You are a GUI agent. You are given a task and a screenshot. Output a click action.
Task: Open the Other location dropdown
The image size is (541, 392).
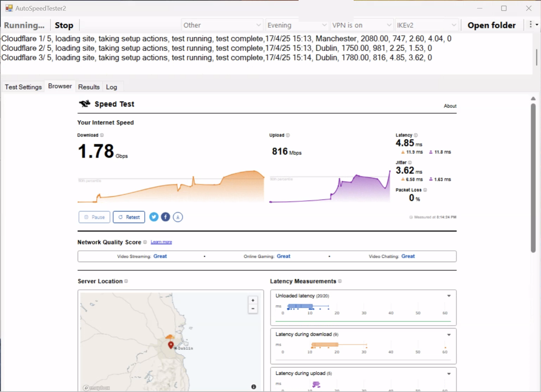(x=222, y=25)
